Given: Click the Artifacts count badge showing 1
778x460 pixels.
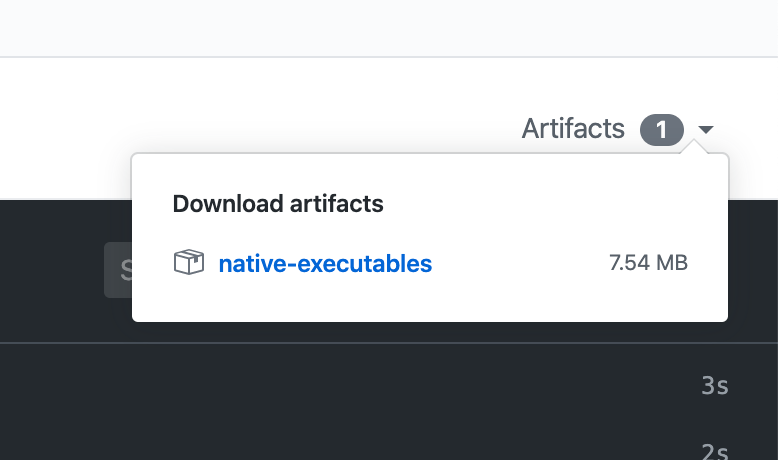Looking at the screenshot, I should point(662,129).
